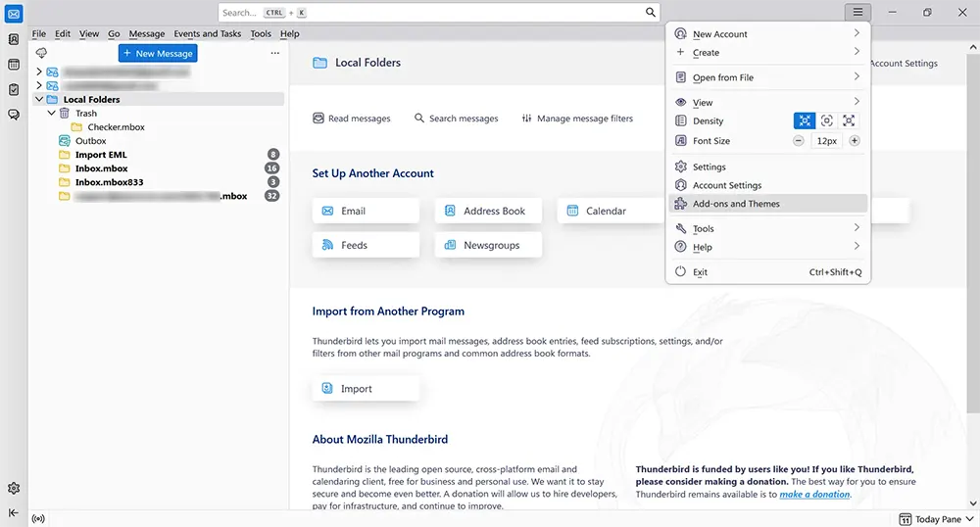Collapse the Local Folders tree
The image size is (980, 527).
pyautogui.click(x=39, y=99)
